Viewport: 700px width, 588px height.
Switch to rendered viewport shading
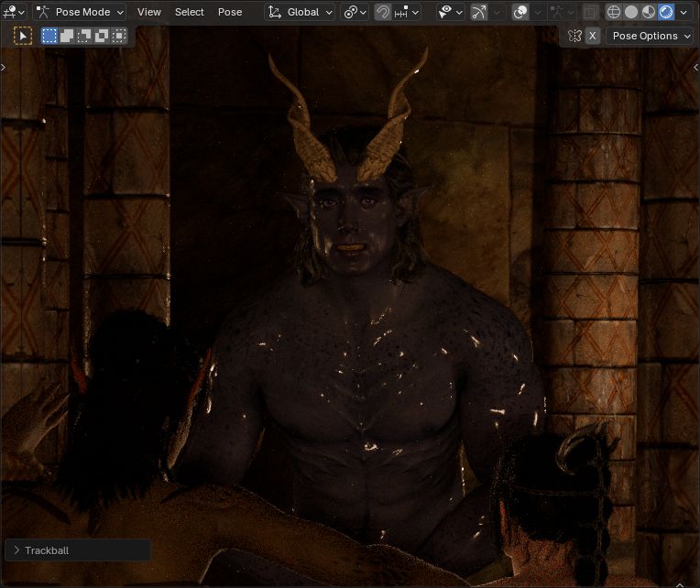pos(666,12)
